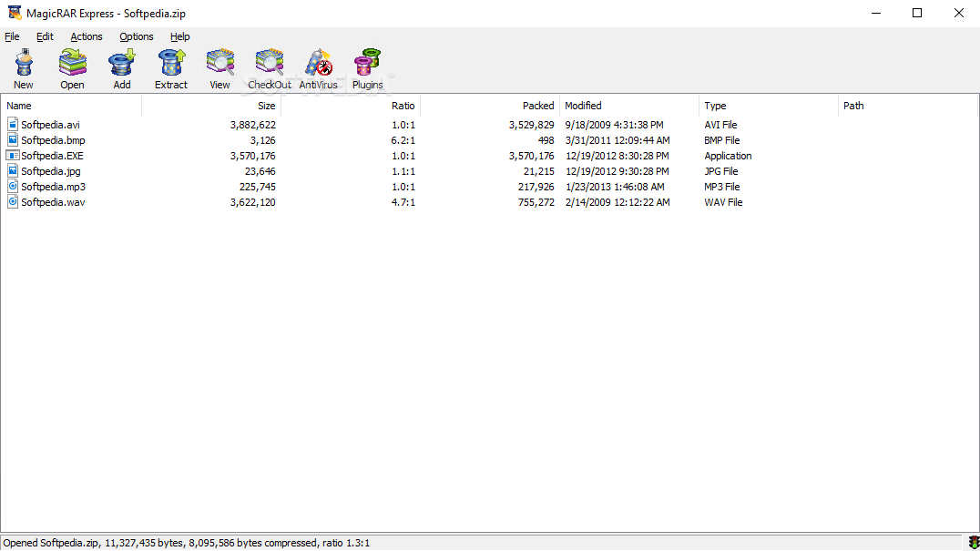Open the Options menu
The image size is (980, 551).
(137, 36)
